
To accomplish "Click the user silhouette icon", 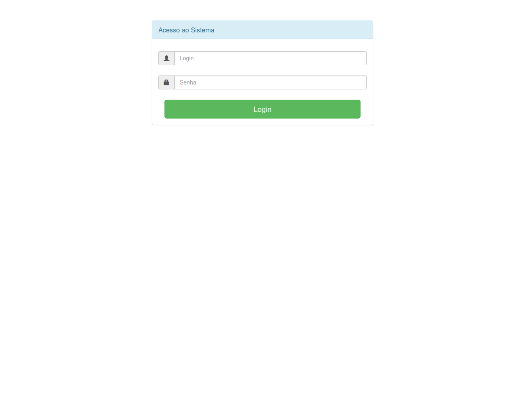I will click(x=167, y=58).
